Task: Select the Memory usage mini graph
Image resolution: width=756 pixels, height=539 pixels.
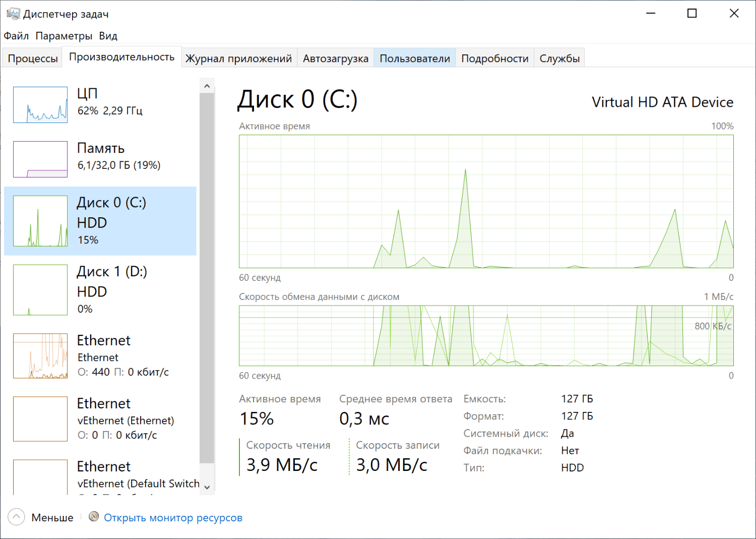Action: 40,159
